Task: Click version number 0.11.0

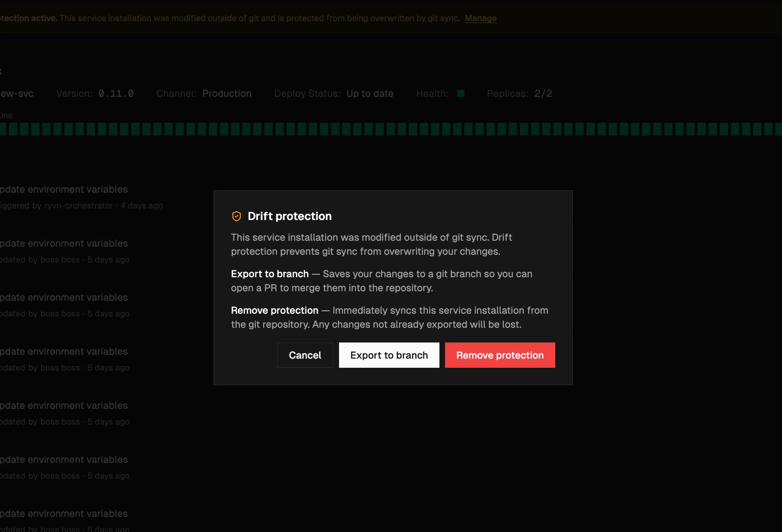Action: click(116, 93)
